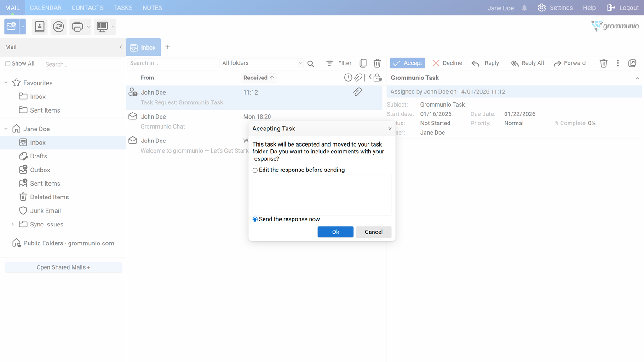Sort by importance exclamation column icon
The width and height of the screenshot is (644, 362).
click(x=348, y=78)
